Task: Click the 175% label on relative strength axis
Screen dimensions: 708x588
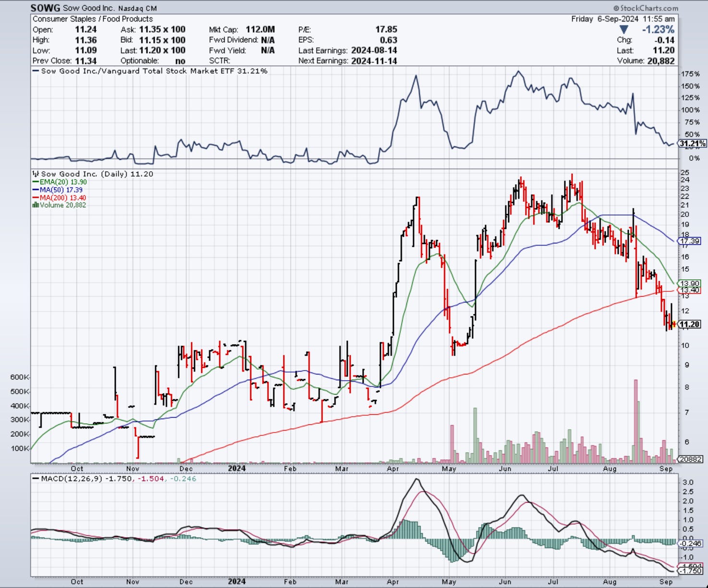Action: coord(690,74)
